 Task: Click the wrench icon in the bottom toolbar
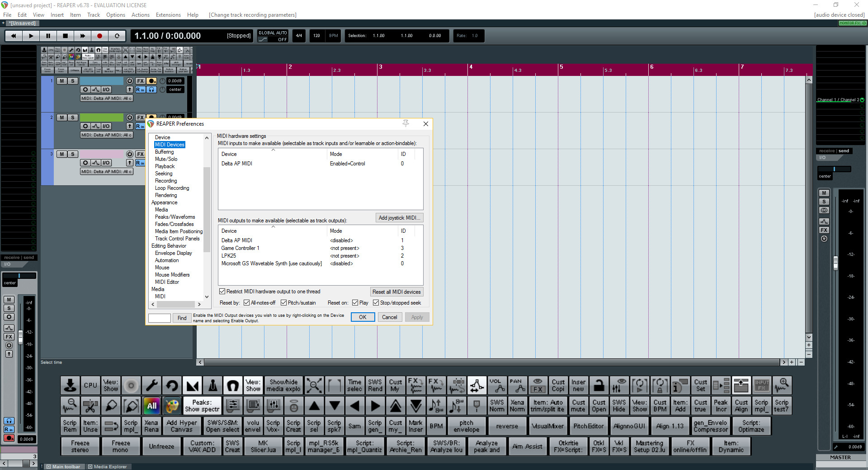[151, 385]
